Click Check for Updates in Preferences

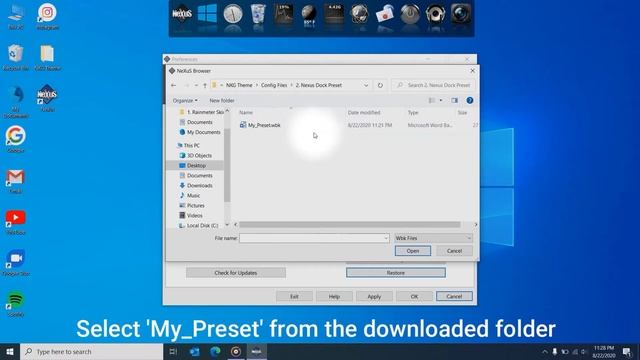(x=236, y=273)
